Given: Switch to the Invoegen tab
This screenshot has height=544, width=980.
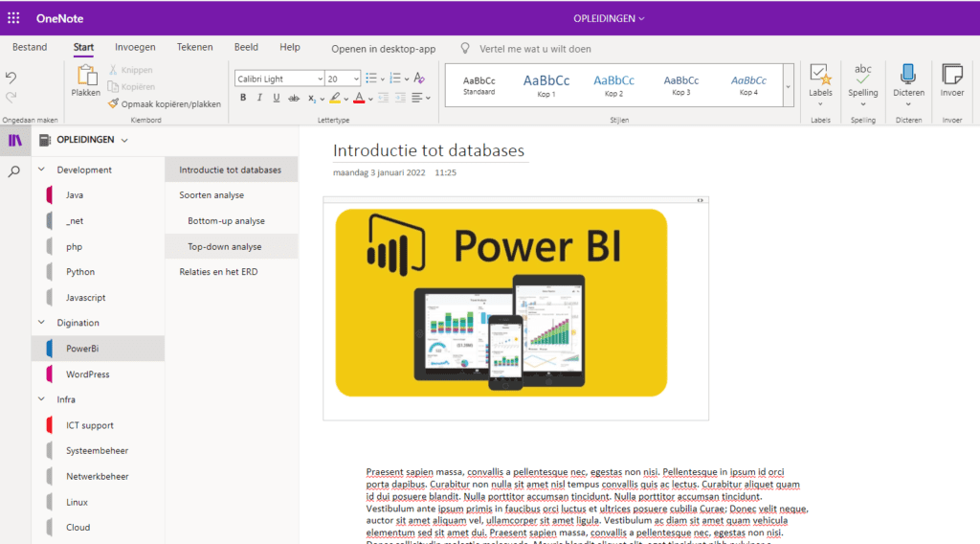Looking at the screenshot, I should pos(135,47).
